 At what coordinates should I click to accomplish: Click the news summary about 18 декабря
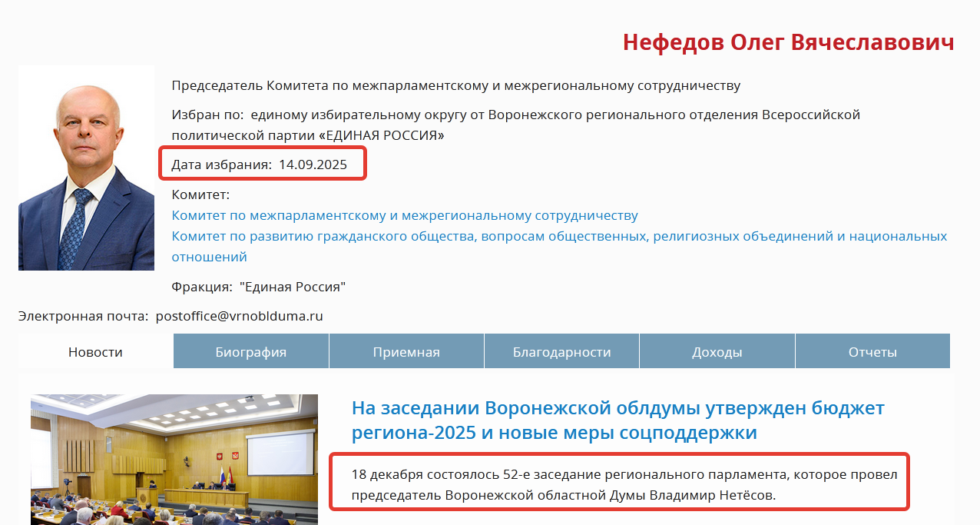[x=624, y=484]
